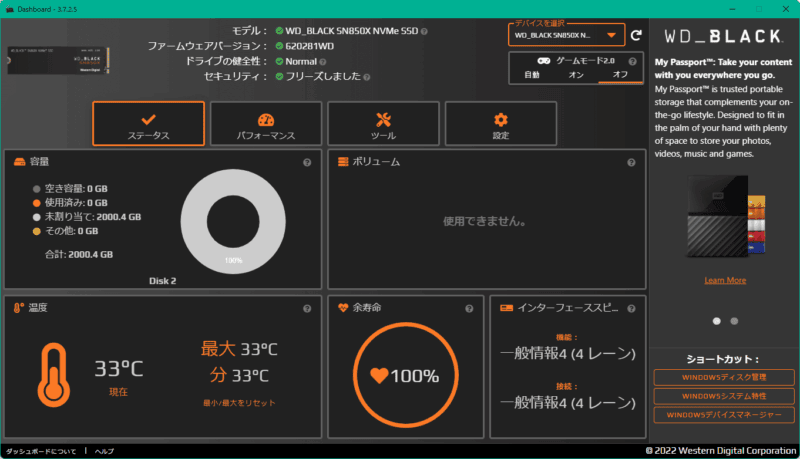The height and width of the screenshot is (459, 800).
Task: Turn game mode オン
Action: pos(574,75)
